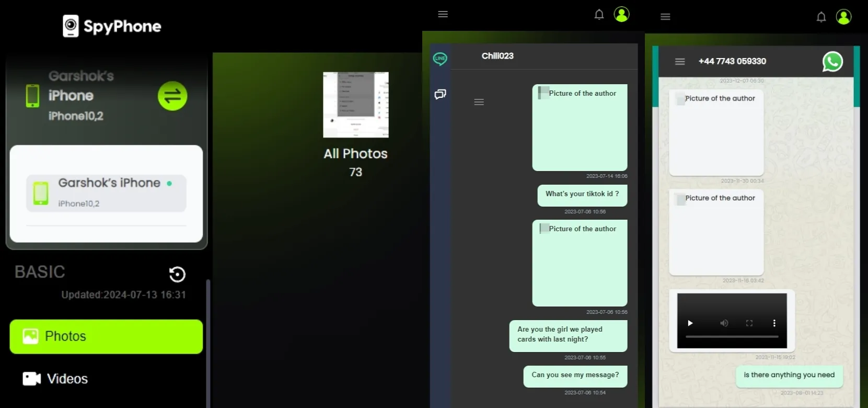Click the SpyPhone logo

point(112,26)
